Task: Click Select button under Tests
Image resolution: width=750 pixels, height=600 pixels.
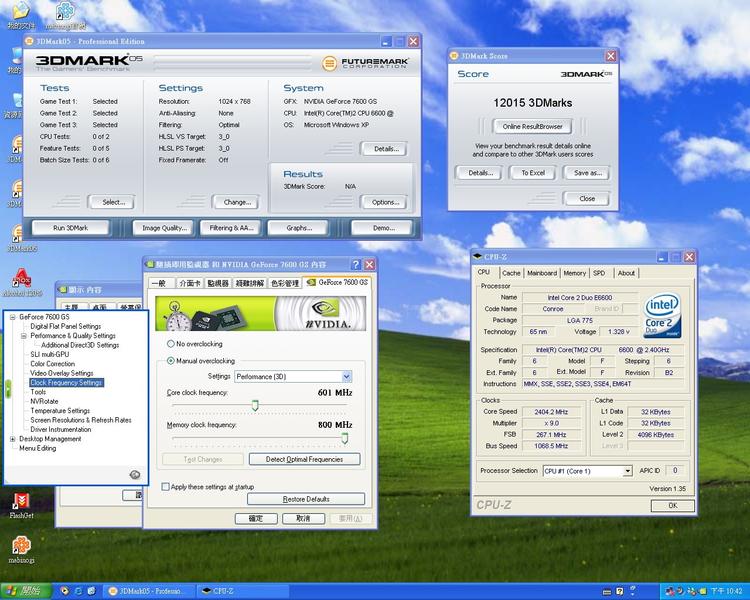Action: (x=113, y=202)
